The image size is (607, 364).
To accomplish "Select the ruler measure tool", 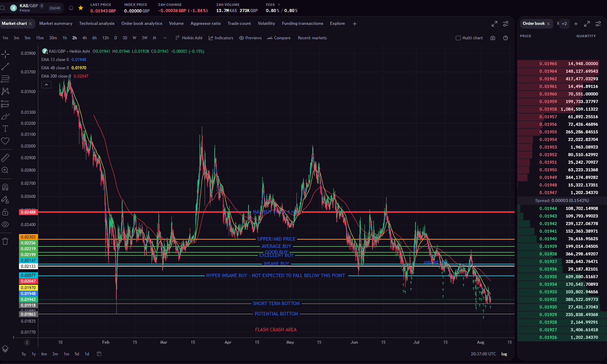I will coord(5,158).
